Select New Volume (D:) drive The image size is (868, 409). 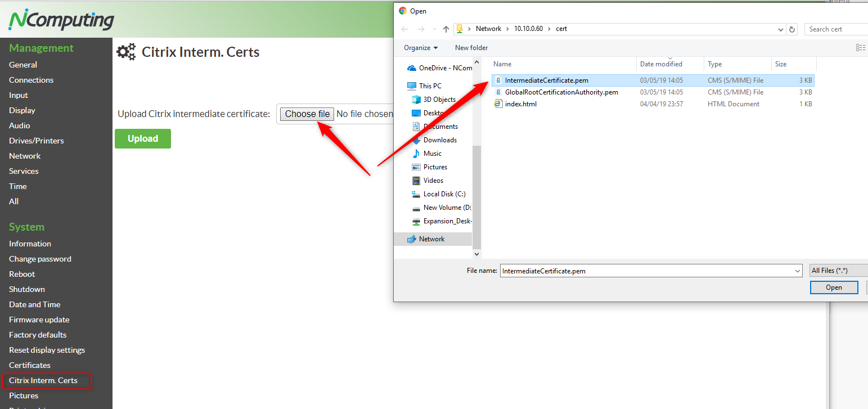click(442, 208)
